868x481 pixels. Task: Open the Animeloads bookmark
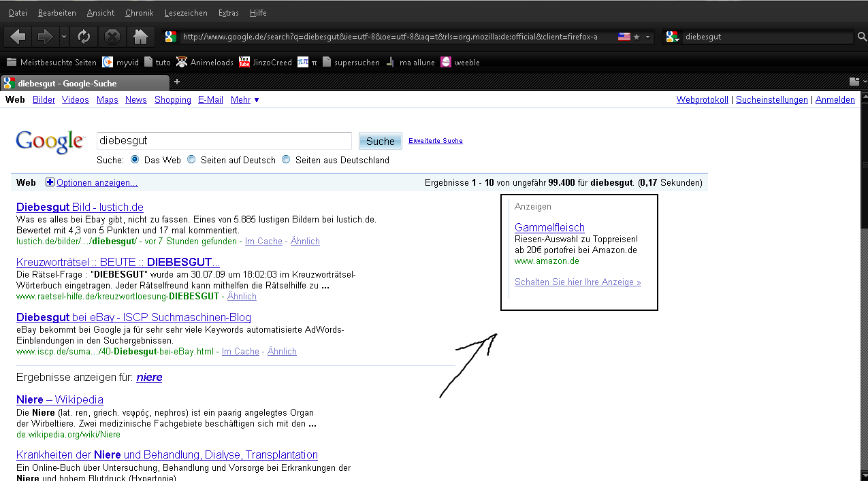point(204,62)
